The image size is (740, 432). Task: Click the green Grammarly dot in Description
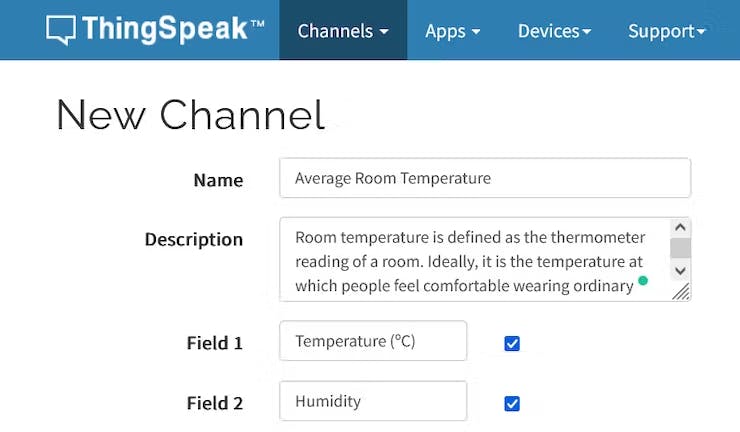[643, 281]
